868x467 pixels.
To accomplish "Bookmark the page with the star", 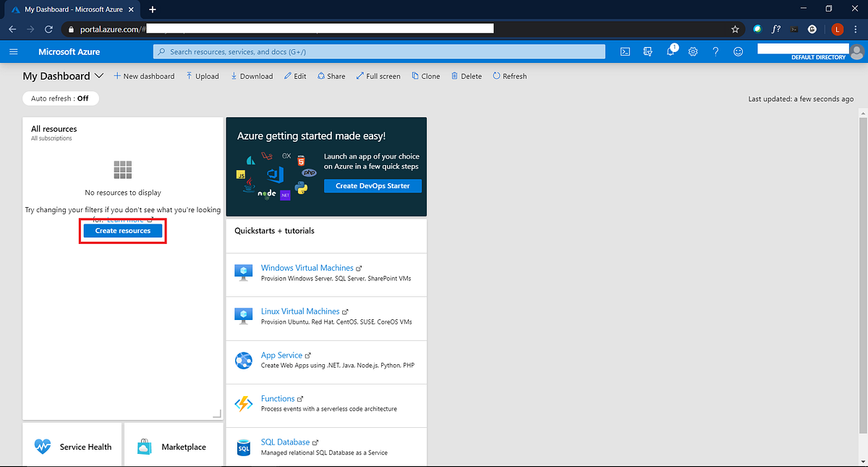I will [735, 28].
